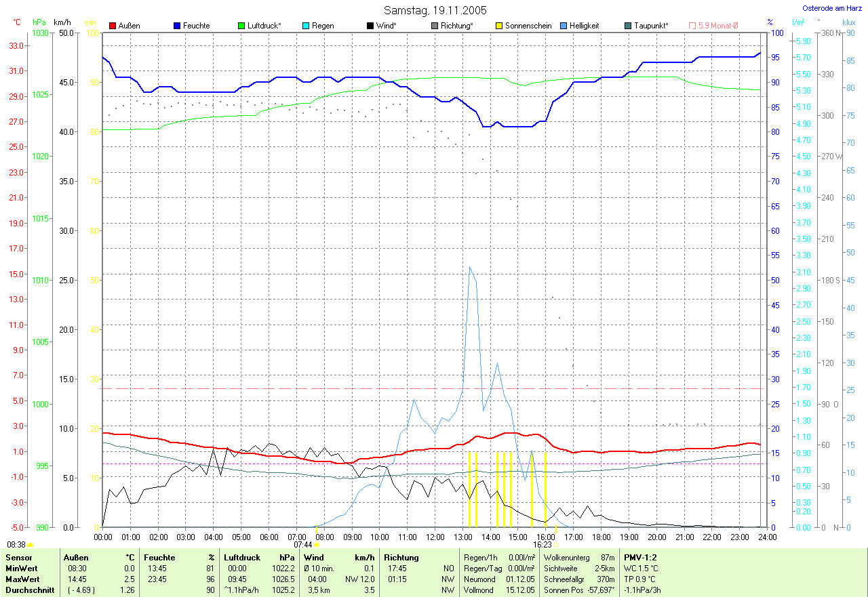
Task: Click the black Wind legend square
Action: [370, 26]
